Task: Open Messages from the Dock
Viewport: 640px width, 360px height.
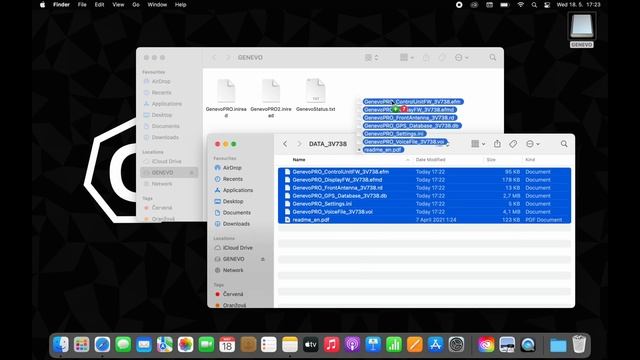Action: (123, 345)
